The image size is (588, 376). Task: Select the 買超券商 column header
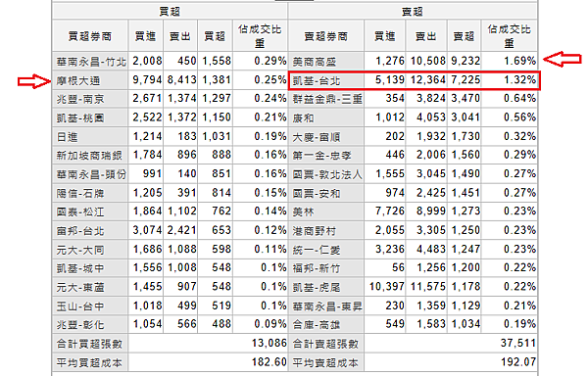tap(90, 36)
